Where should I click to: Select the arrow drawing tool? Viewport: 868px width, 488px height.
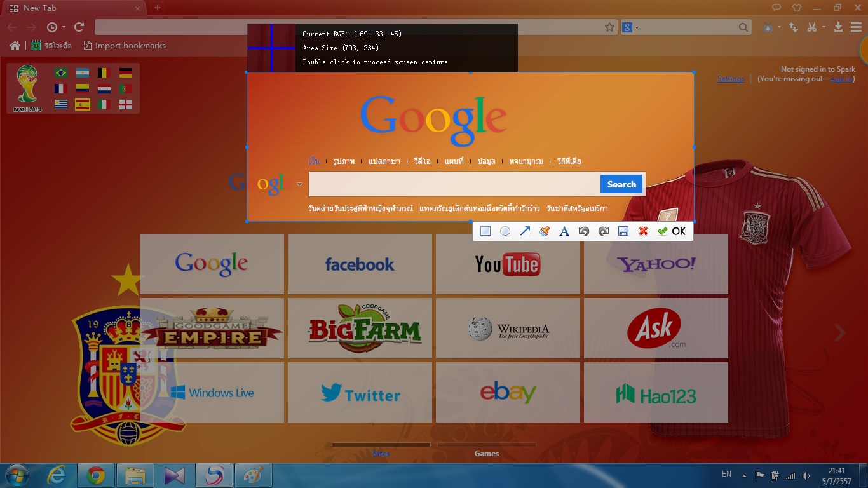525,231
